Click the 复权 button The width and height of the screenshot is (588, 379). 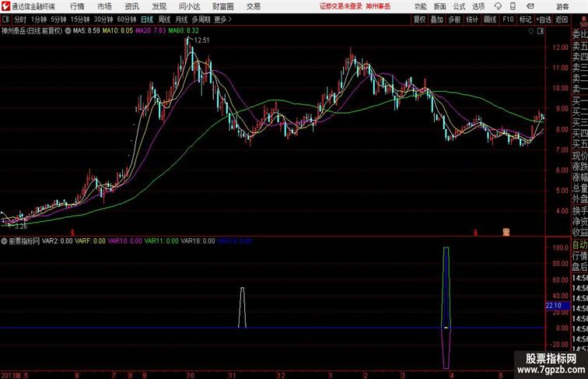(x=419, y=19)
